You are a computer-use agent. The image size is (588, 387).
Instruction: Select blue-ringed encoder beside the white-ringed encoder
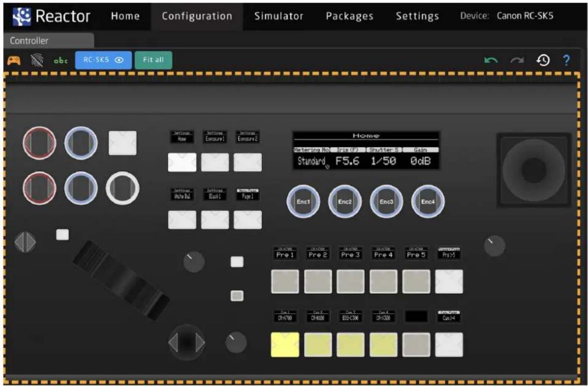click(81, 188)
